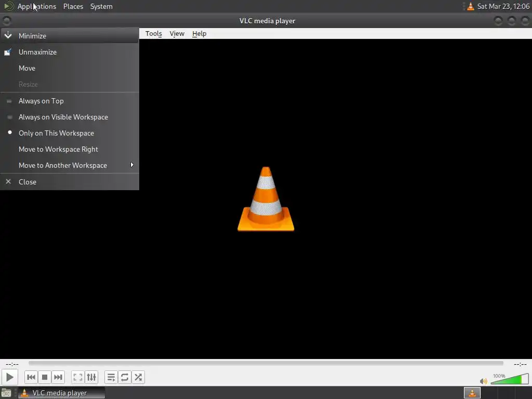532x399 pixels.
Task: Click the date and time clock
Action: coord(503,6)
